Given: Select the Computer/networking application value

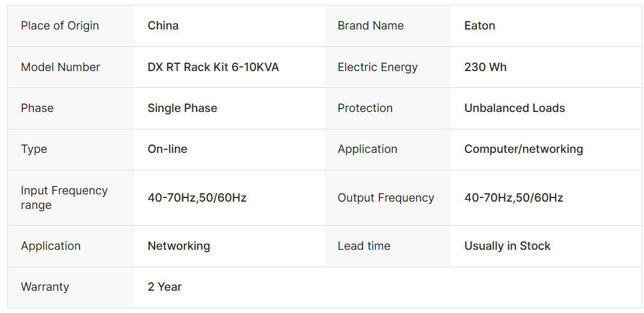Looking at the screenshot, I should click(x=523, y=149).
